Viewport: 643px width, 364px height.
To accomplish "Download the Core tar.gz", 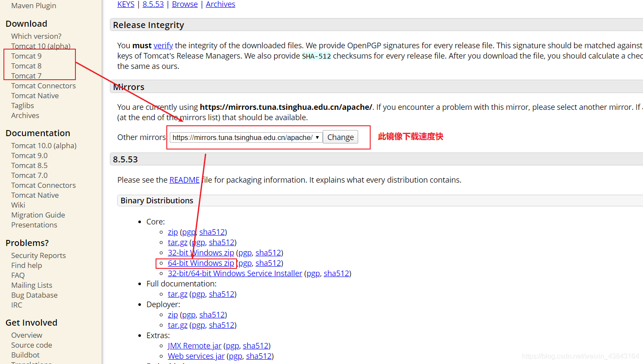I will coord(178,243).
